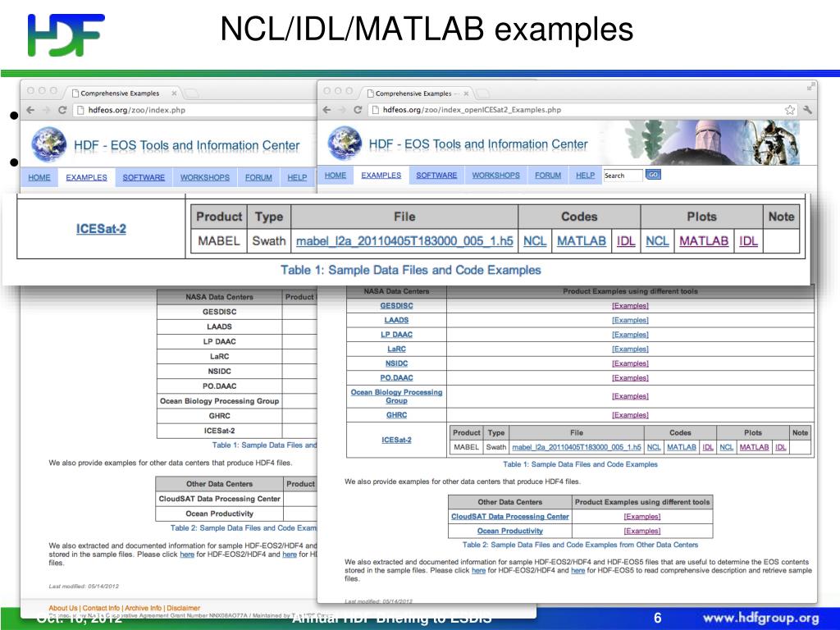Click HDF logo on slide
The height and width of the screenshot is (630, 840).
tap(66, 34)
